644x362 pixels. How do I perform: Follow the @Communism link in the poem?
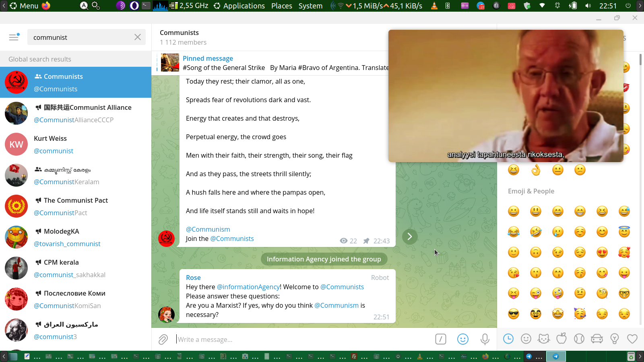(x=208, y=229)
